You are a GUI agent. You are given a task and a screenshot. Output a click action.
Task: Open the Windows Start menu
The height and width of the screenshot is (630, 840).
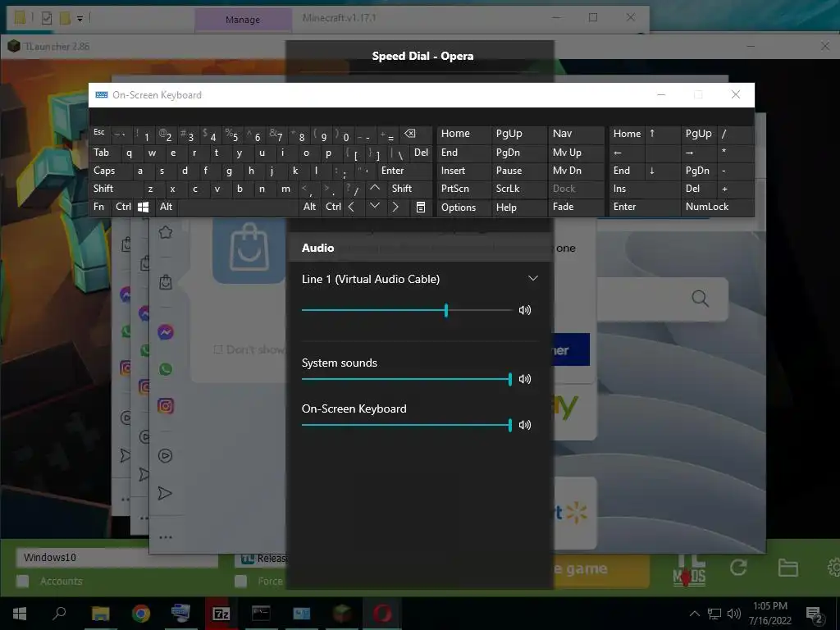20,614
